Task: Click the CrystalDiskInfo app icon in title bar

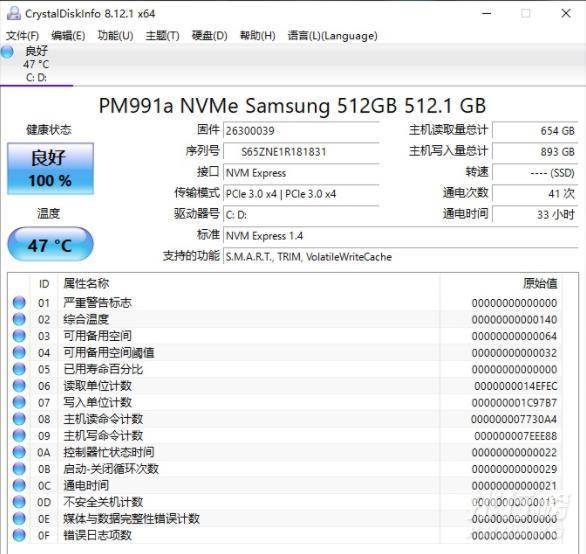Action: [14, 13]
